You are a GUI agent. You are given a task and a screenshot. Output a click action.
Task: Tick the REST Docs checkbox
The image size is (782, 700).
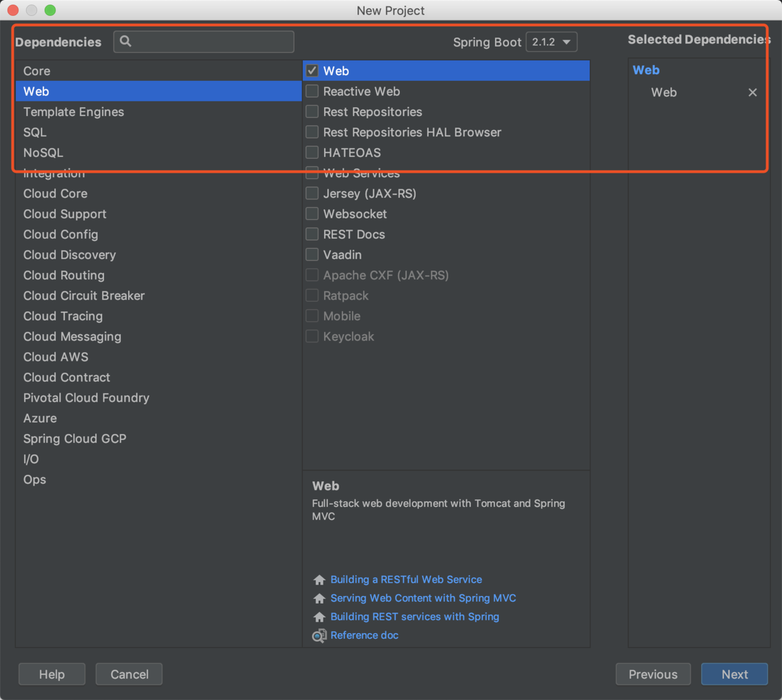point(312,235)
